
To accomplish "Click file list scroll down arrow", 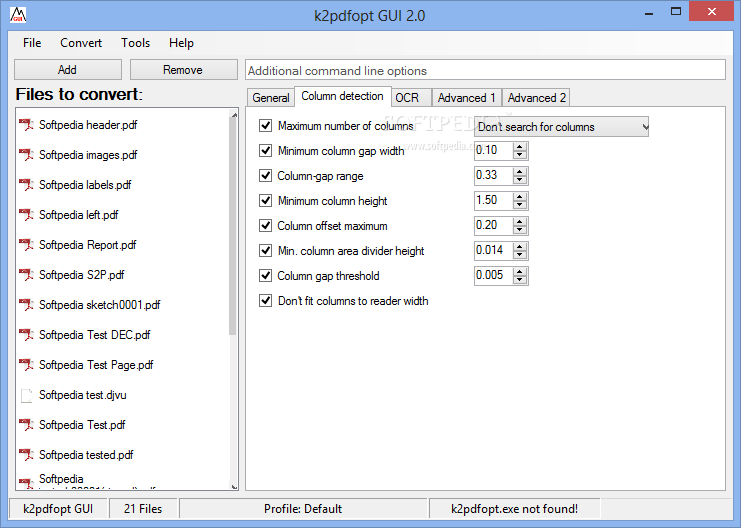I will [x=233, y=486].
